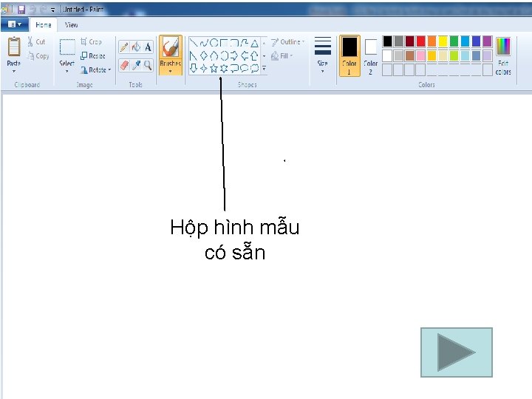Viewport: 532px width, 399px height.
Task: Open the Customize Quick Access Toolbar arrow
Action: [x=52, y=10]
